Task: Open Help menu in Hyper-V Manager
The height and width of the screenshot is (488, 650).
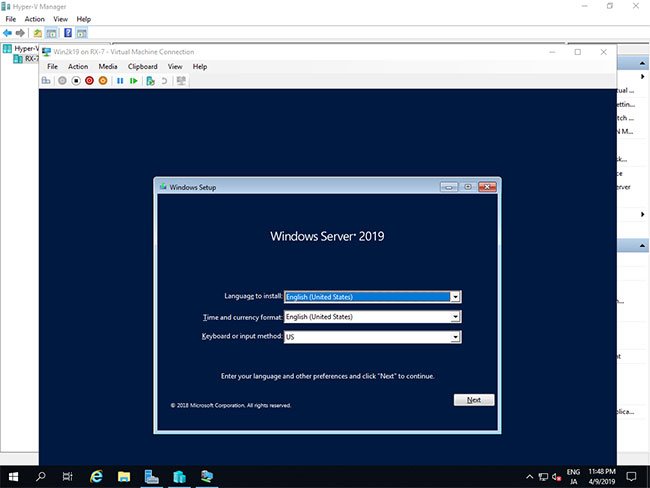Action: (84, 19)
